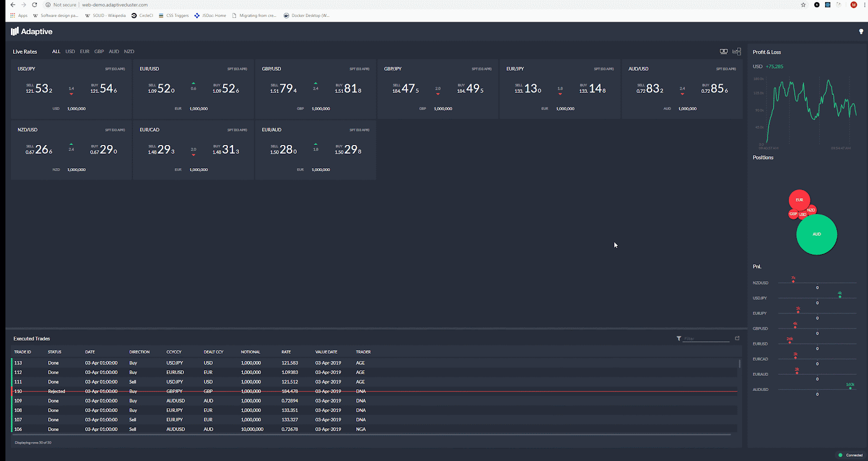Open the Apps bookmarks shortcut

pos(19,16)
